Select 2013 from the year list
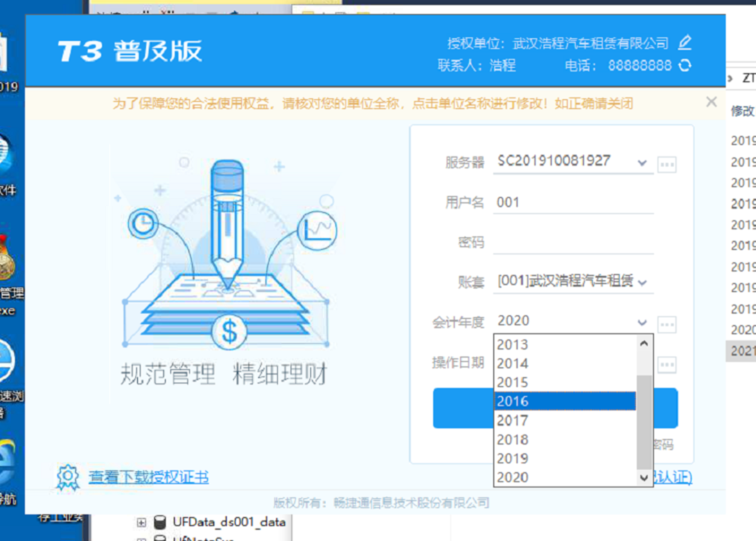The height and width of the screenshot is (541, 756). 565,345
